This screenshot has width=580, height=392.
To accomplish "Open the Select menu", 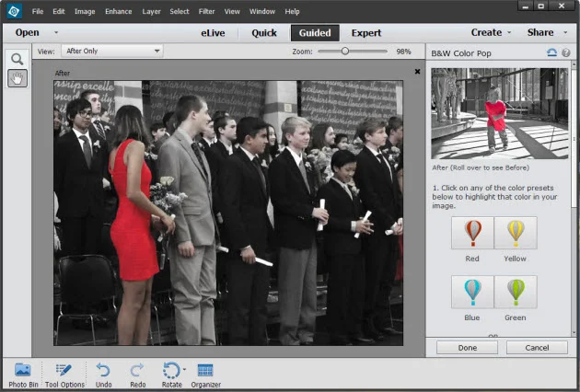I will [x=180, y=11].
